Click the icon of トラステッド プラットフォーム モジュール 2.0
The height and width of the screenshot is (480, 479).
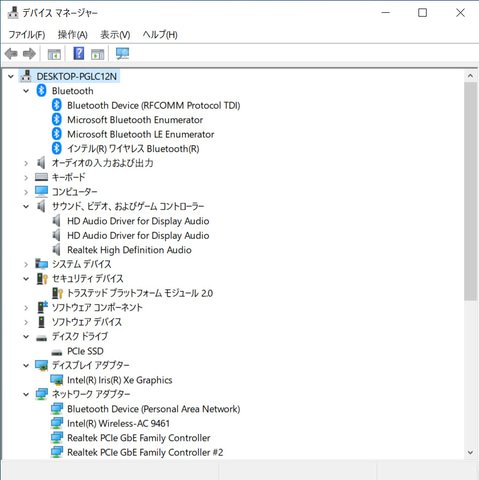(x=57, y=293)
